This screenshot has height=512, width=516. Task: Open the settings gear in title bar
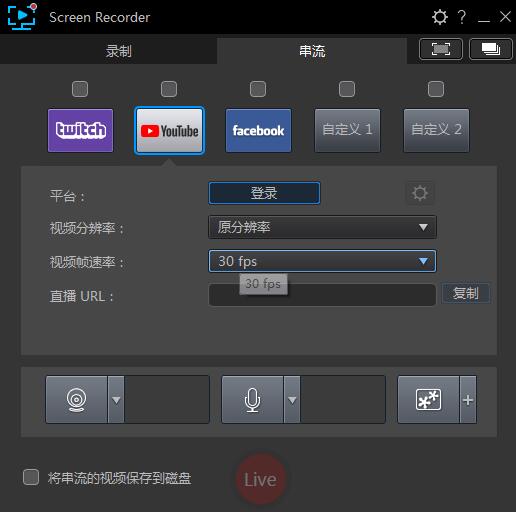(440, 17)
